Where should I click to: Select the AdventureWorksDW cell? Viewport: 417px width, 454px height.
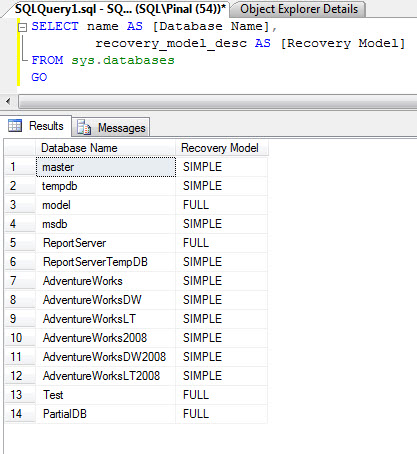pos(106,300)
